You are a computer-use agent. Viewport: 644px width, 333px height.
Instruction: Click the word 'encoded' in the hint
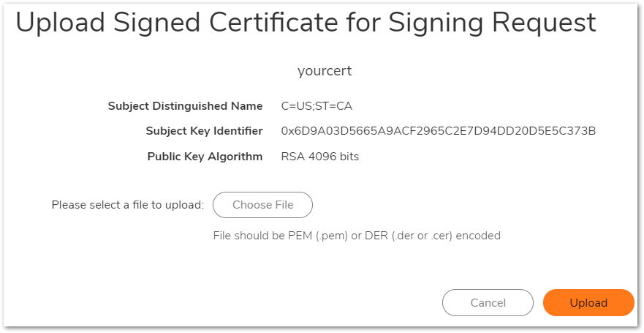coord(478,236)
